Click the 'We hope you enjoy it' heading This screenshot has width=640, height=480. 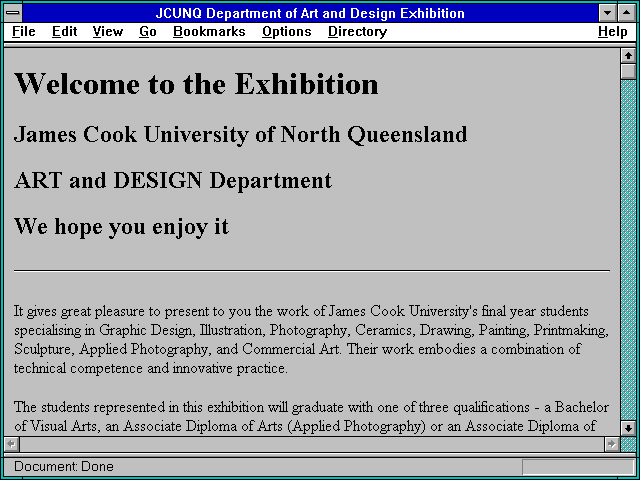pos(121,227)
